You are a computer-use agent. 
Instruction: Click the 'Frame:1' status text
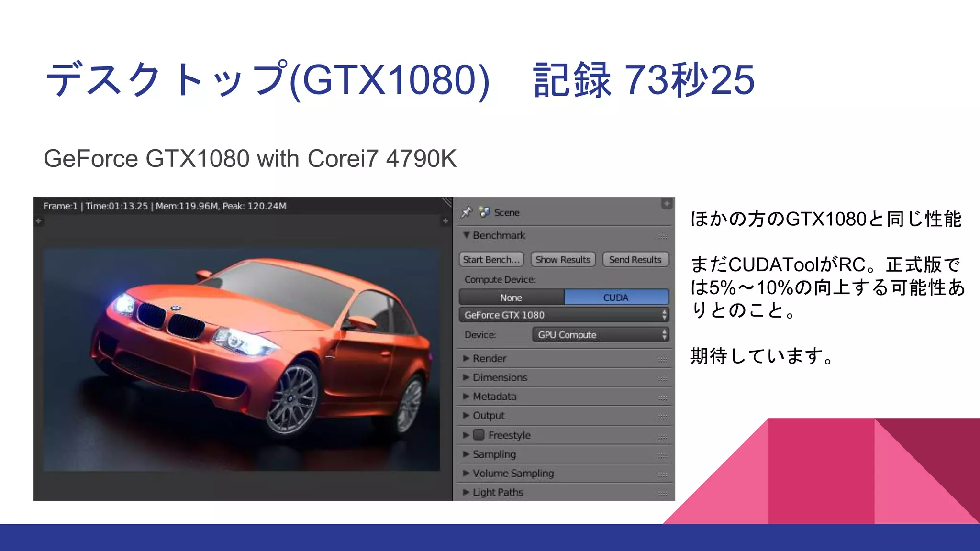coord(60,206)
